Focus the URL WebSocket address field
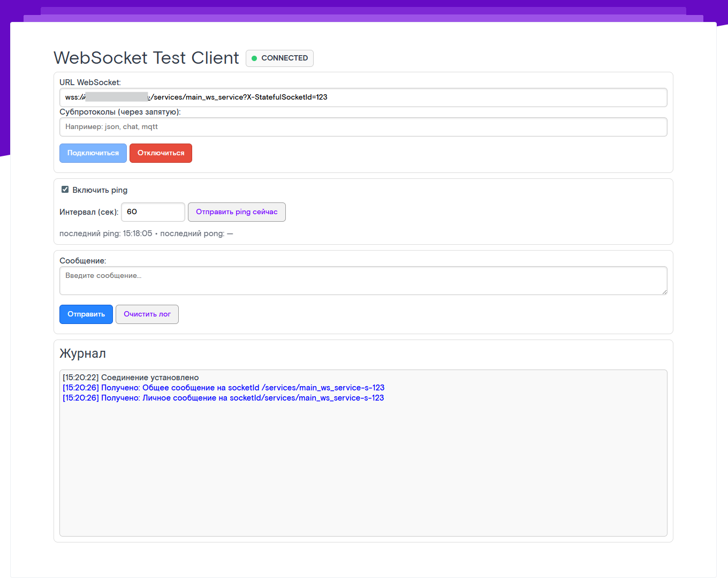Image resolution: width=728 pixels, height=588 pixels. point(363,97)
